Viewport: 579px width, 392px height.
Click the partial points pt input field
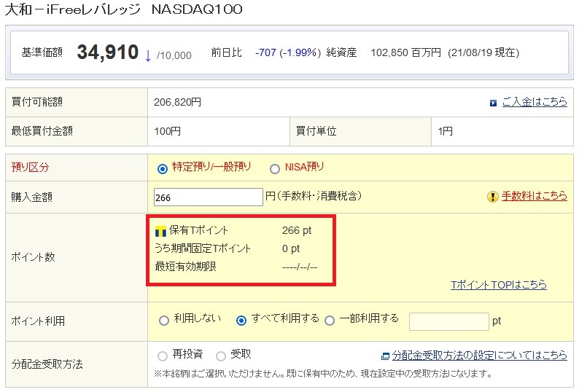tap(449, 321)
